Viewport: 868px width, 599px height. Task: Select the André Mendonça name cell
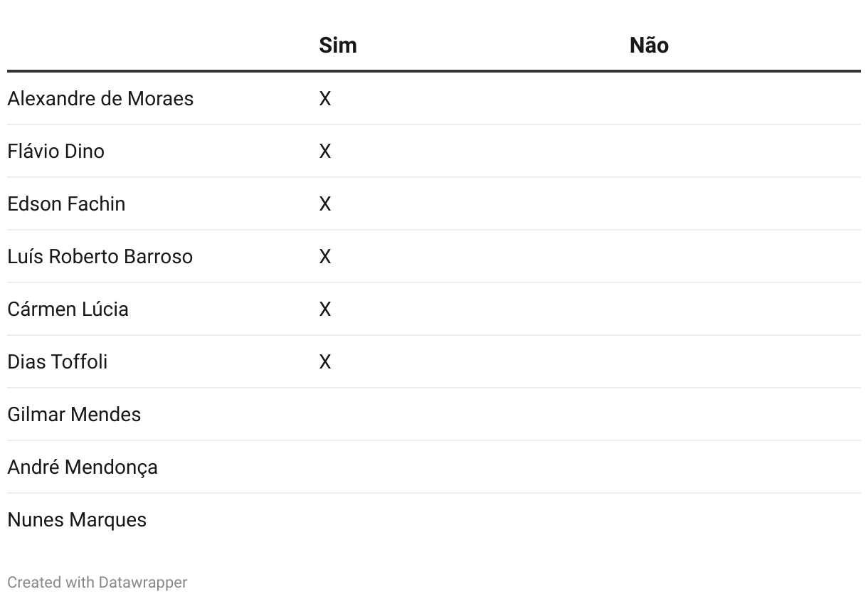click(83, 467)
